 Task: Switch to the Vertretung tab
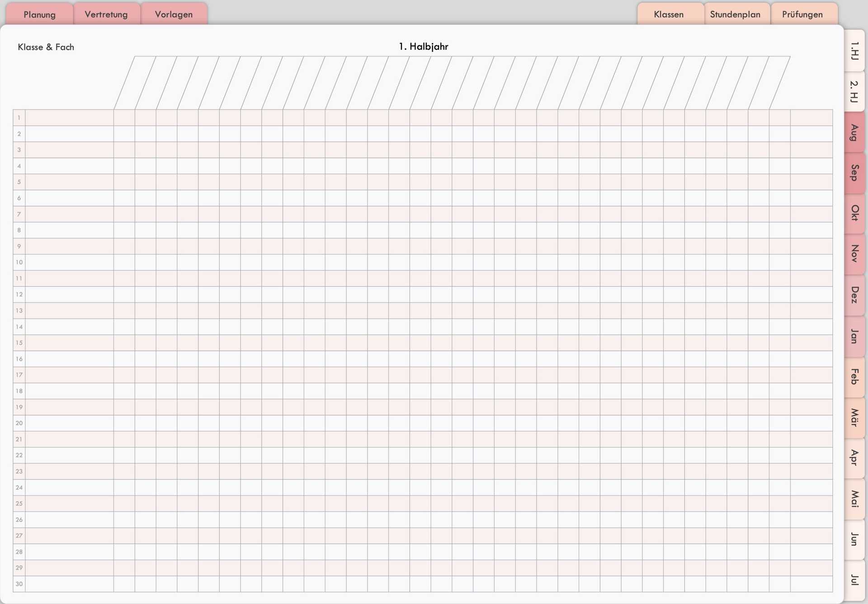[x=106, y=14]
